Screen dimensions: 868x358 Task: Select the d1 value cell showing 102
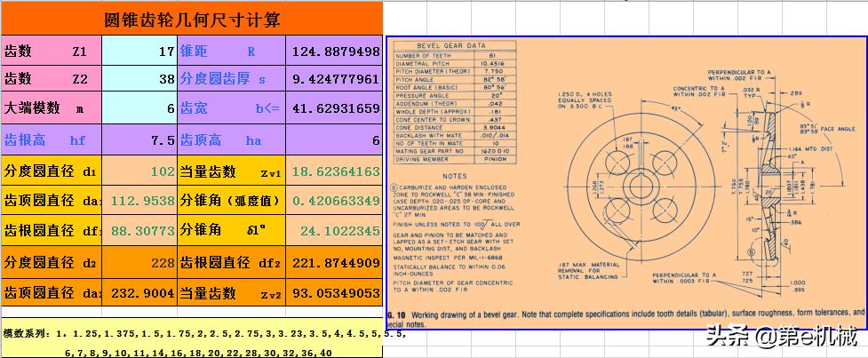[x=139, y=171]
